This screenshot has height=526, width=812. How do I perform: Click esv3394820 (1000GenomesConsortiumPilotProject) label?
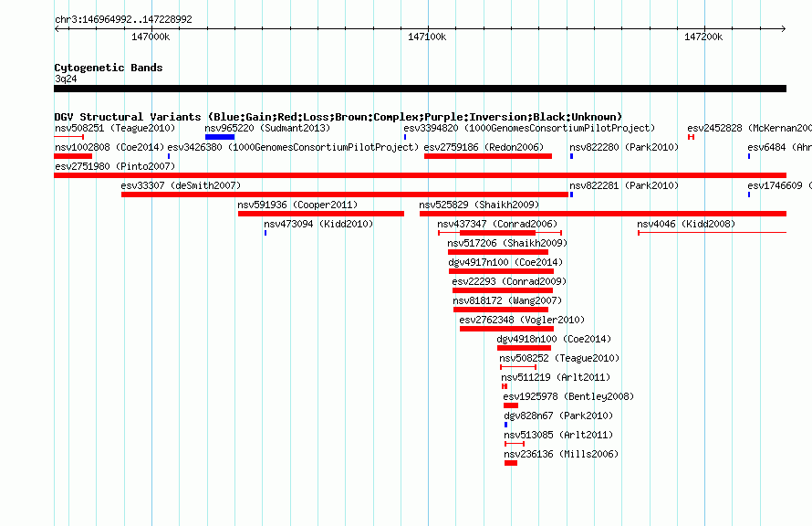529,128
